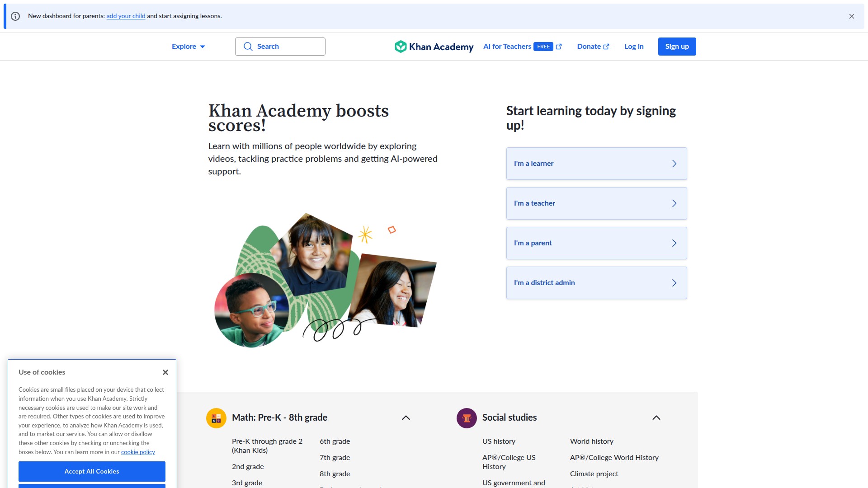Accept All Cookies
Screen dimensions: 868x488
92,471
